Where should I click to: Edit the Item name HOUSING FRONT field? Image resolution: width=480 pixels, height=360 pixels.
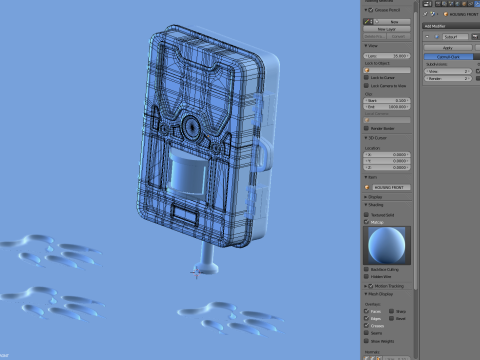coord(391,187)
